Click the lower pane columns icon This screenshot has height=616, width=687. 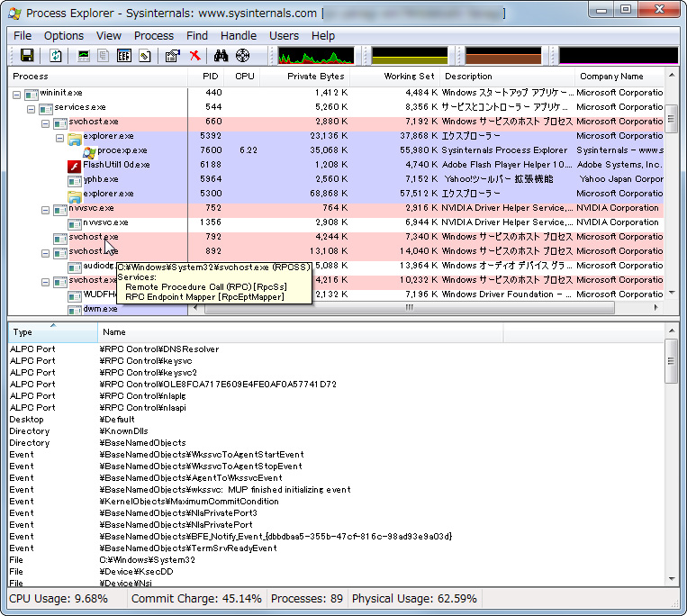pos(124,56)
